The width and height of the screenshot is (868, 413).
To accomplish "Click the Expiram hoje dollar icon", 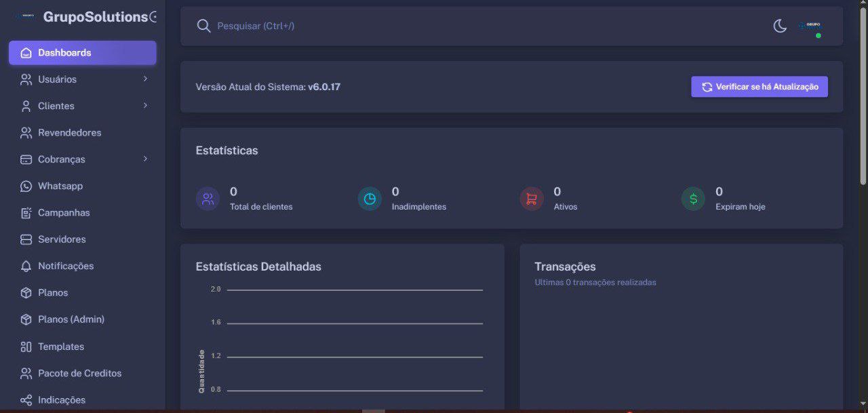I will click(693, 199).
